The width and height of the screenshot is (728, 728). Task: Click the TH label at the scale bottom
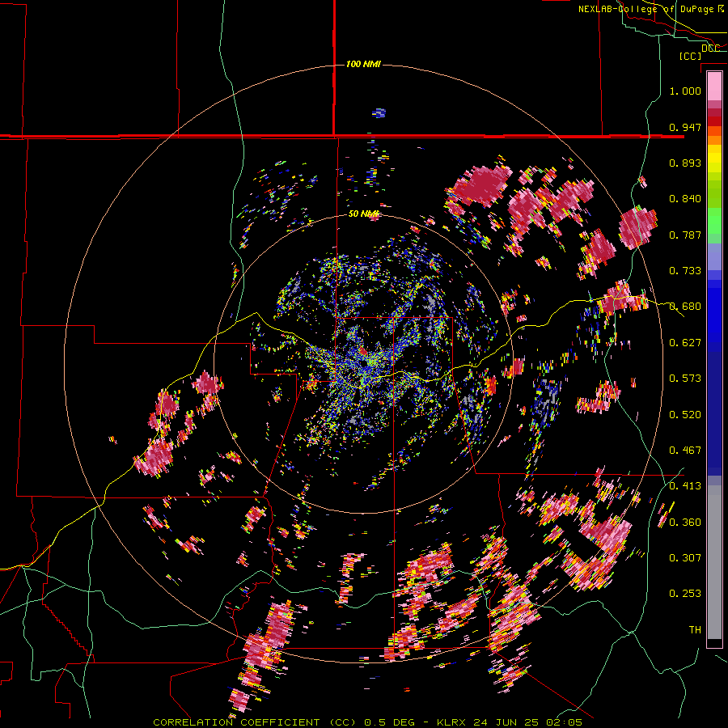(695, 630)
